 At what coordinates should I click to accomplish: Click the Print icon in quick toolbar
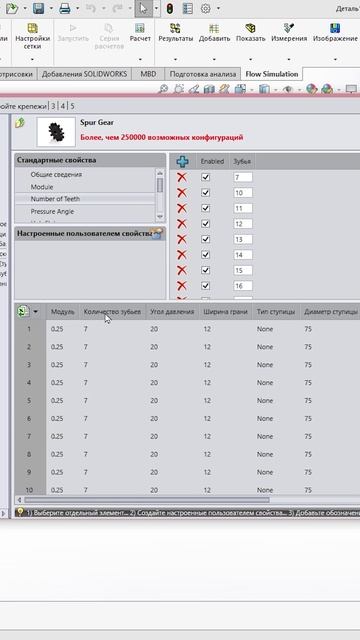pos(64,8)
